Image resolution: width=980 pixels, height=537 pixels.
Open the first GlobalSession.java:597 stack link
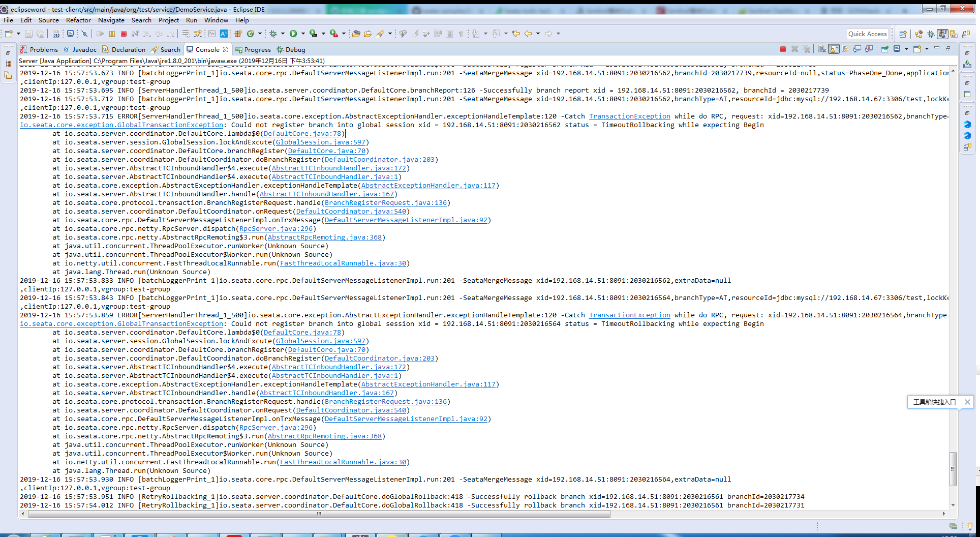click(321, 142)
